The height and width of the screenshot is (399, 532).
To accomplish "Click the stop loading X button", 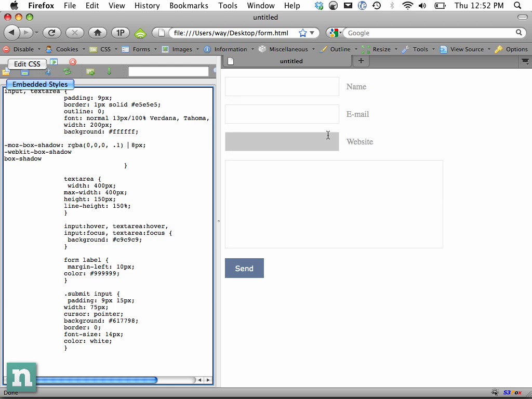I will pyautogui.click(x=75, y=33).
